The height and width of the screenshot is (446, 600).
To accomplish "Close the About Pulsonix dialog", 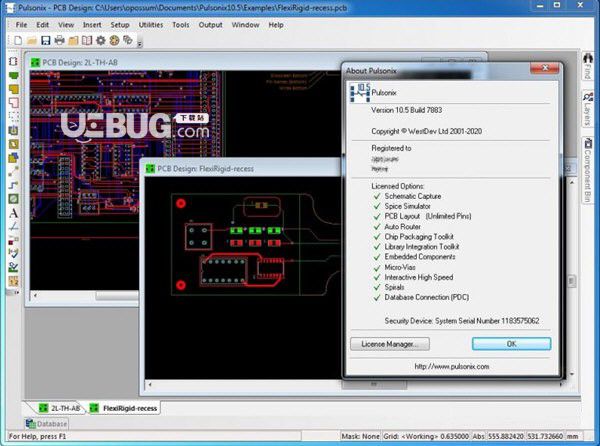I will (545, 68).
